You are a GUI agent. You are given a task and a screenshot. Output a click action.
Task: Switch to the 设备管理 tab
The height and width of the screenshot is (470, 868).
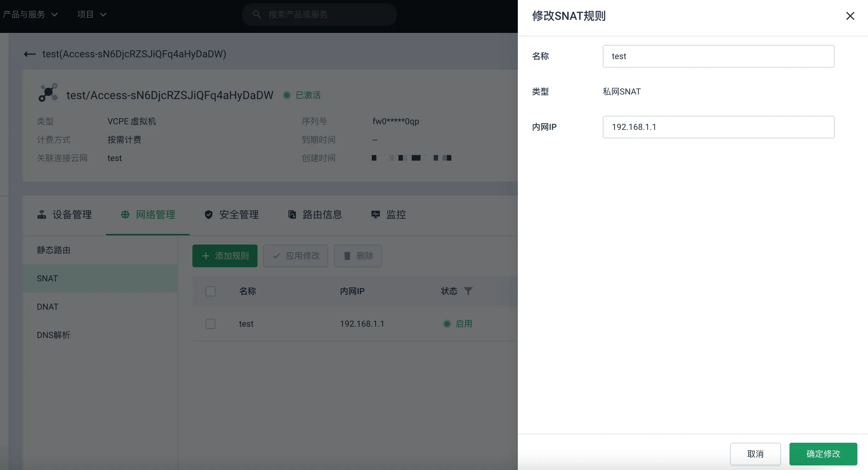(x=64, y=214)
